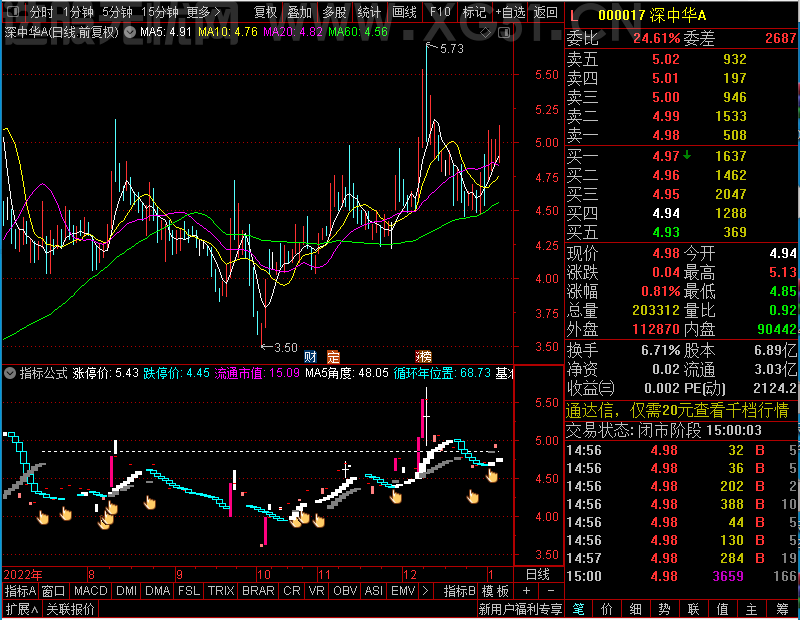Switch to the 笔 tick tab
Screen dimensions: 800x620
578,609
